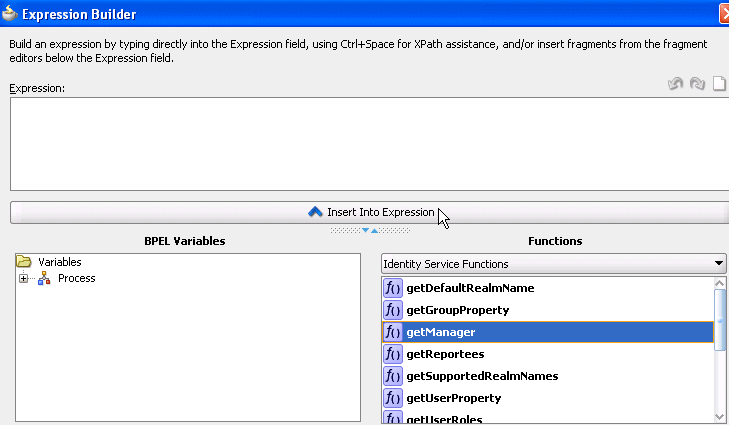
Task: Select the getManager function
Action: 548,332
